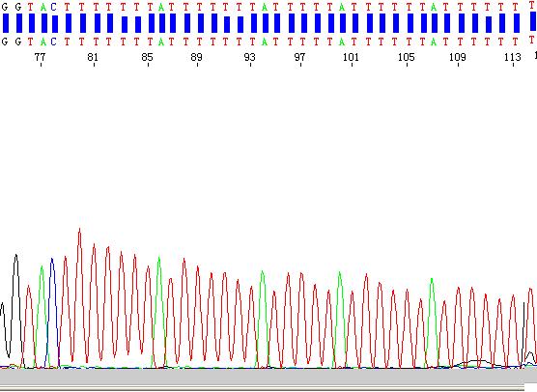Click the blue quality bar above position 85
This screenshot has width=537, height=392.
click(x=152, y=23)
